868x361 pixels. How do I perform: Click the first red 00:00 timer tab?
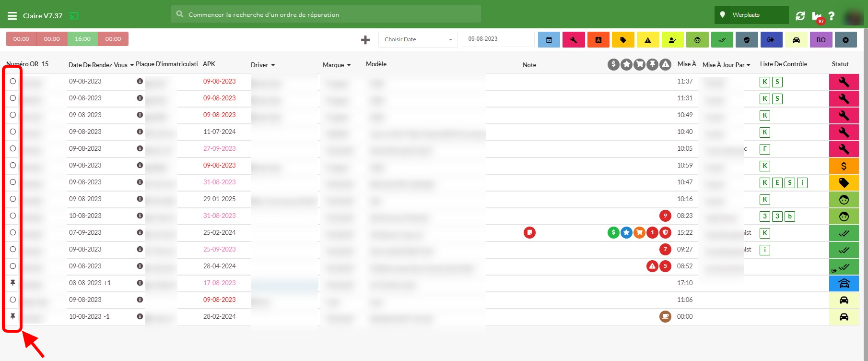coord(21,39)
